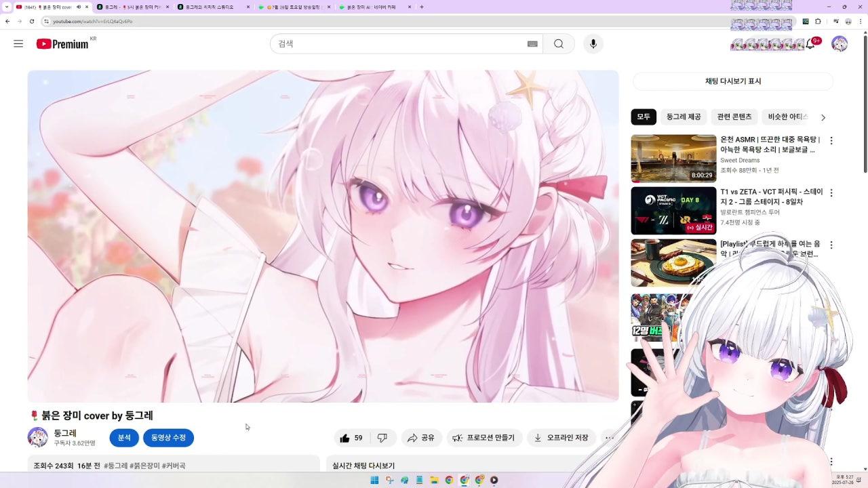Select the 모두 filter chip
The image size is (868, 488).
tap(644, 117)
